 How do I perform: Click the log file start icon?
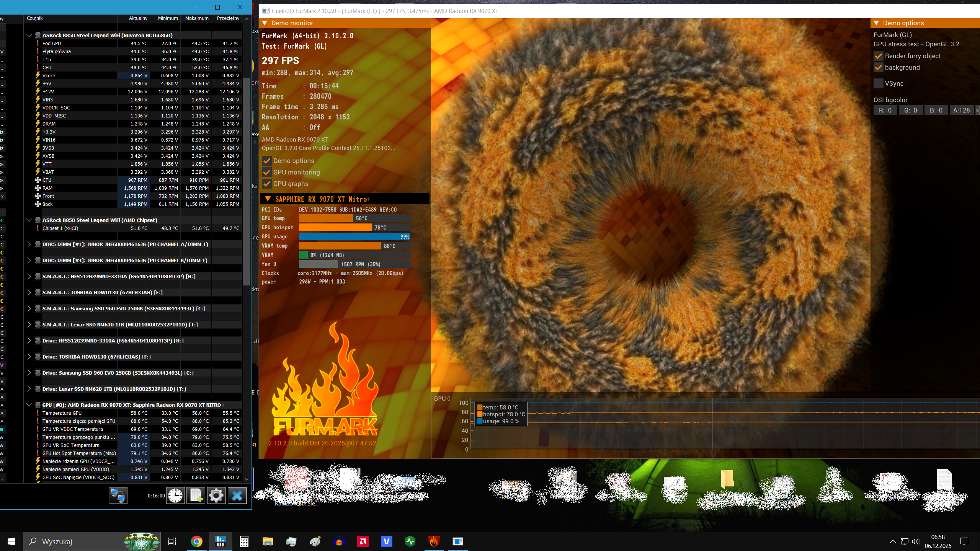(x=196, y=496)
